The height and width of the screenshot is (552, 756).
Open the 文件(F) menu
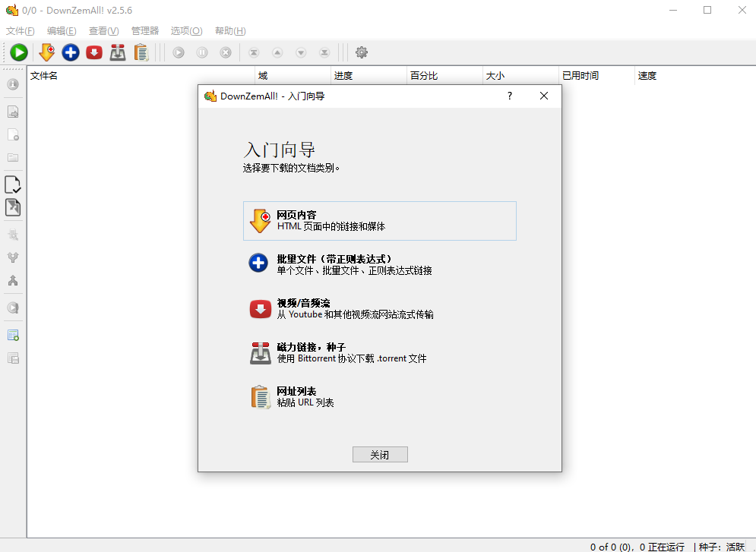(x=21, y=31)
